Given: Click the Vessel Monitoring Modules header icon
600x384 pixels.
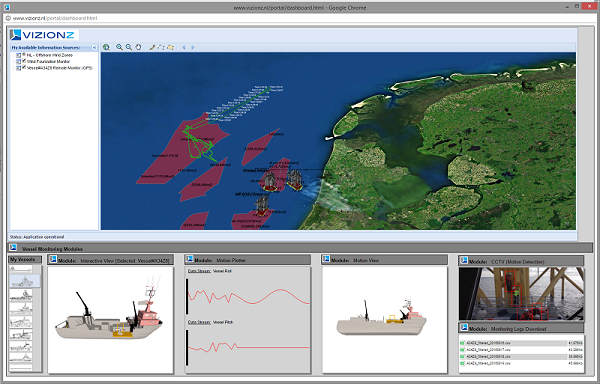Looking at the screenshot, I should [x=14, y=248].
